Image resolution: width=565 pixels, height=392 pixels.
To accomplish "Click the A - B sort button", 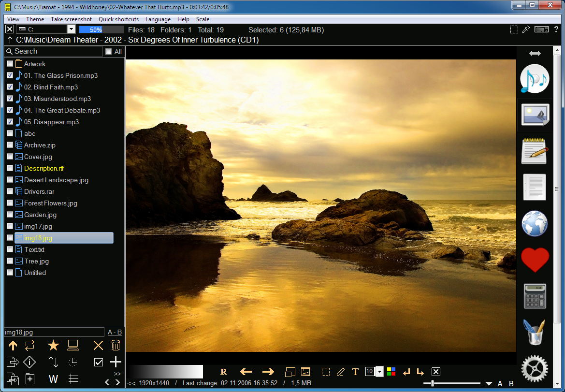I will coord(115,332).
